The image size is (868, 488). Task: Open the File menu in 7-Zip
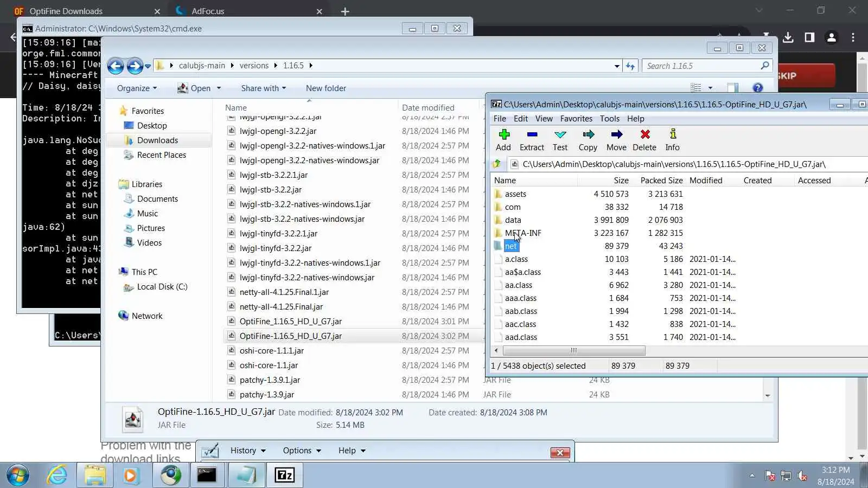click(x=500, y=119)
